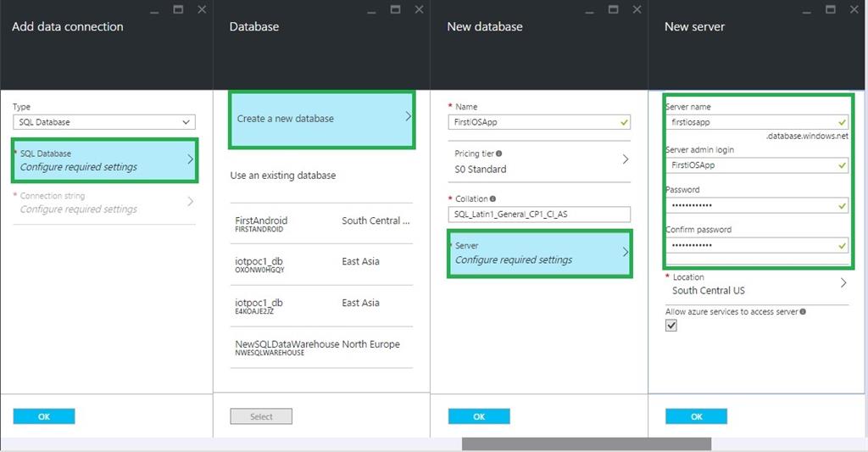Toggle Allow azure services to access server
The height and width of the screenshot is (452, 868).
671,326
